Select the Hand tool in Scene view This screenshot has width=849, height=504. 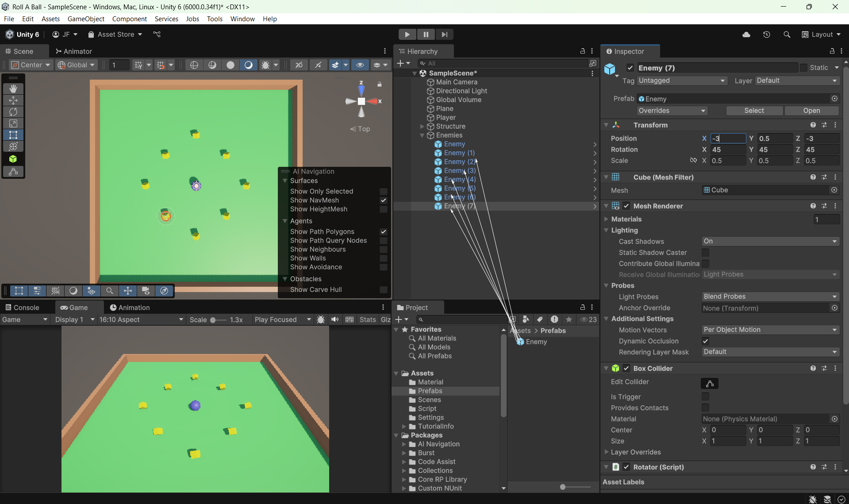point(13,89)
